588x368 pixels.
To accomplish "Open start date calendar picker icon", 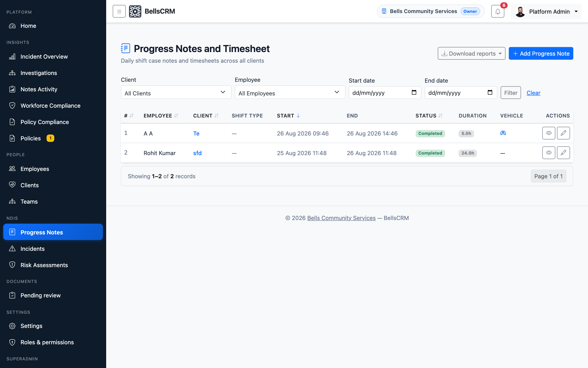I will [414, 92].
